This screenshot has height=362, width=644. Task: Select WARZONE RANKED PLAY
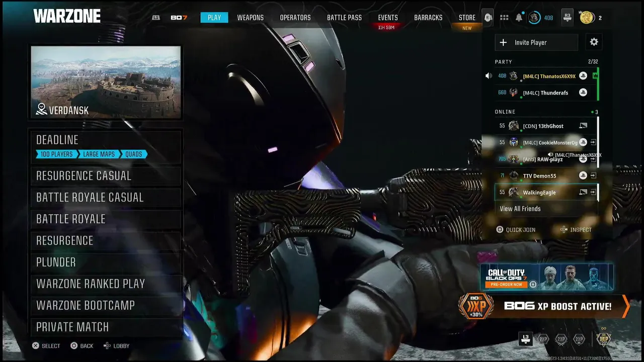point(106,284)
